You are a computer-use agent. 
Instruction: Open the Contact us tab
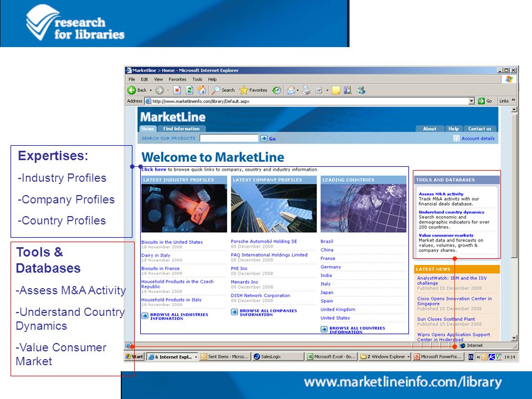point(480,129)
